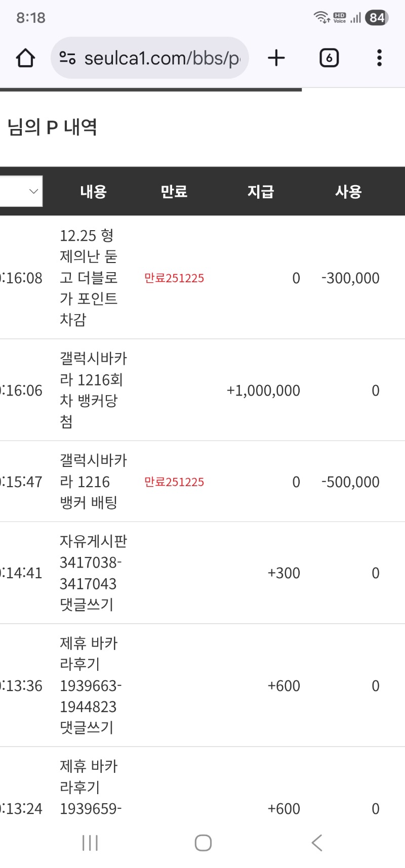Tap the 사용 column header
The width and height of the screenshot is (405, 868).
point(348,192)
